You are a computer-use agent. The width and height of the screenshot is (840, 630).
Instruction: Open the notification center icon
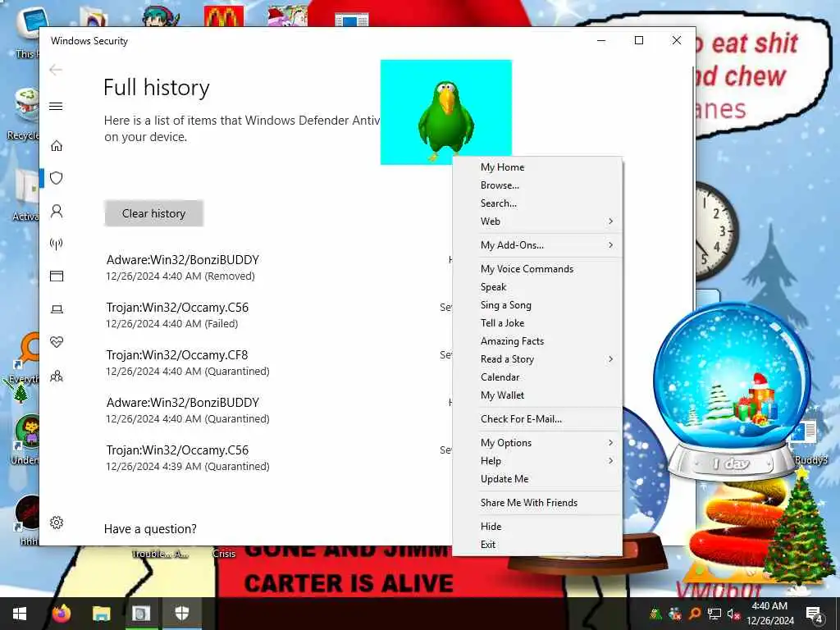pyautogui.click(x=814, y=614)
